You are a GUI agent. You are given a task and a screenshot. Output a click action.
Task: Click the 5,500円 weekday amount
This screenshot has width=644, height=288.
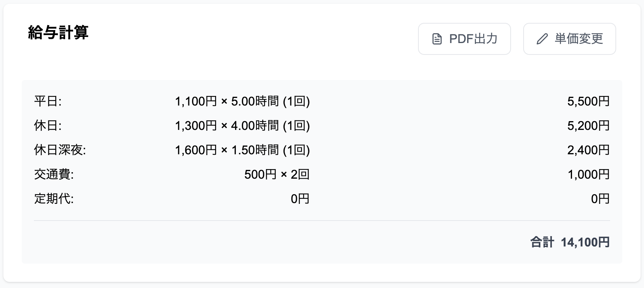[x=588, y=101]
